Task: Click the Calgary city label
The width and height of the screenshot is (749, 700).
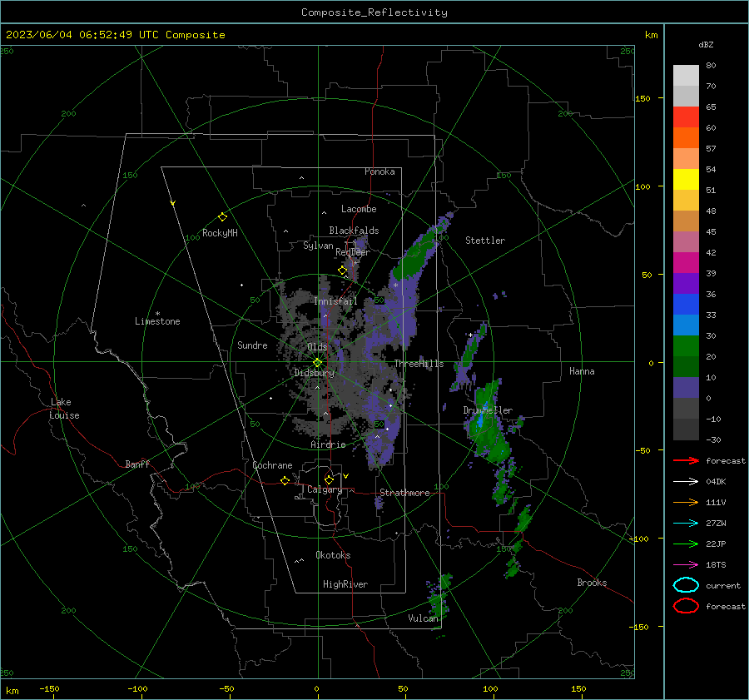Action: 325,489
